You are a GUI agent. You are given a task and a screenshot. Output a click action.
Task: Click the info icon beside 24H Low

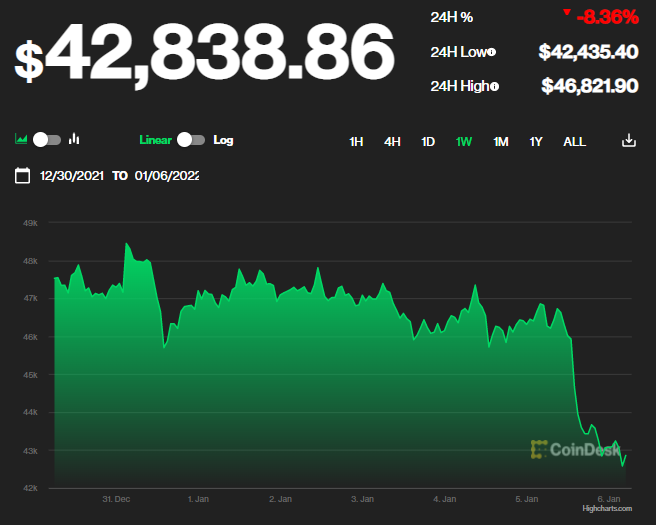[x=492, y=52]
